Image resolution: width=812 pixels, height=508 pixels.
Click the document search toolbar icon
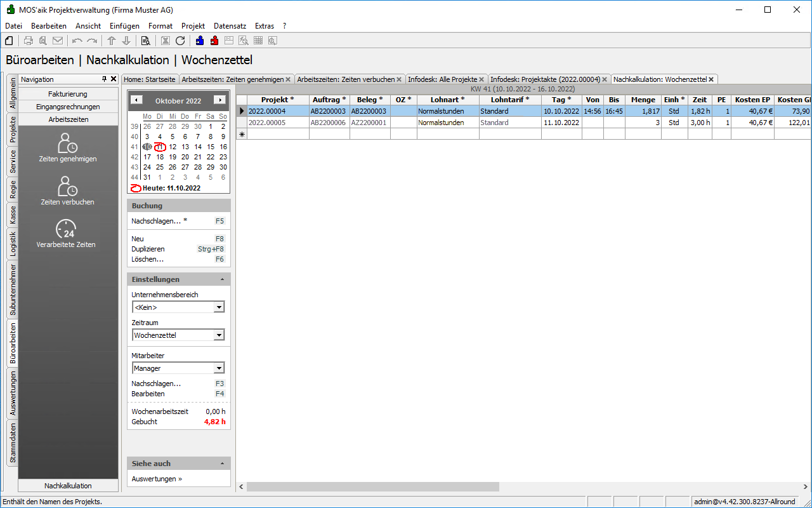(145, 41)
